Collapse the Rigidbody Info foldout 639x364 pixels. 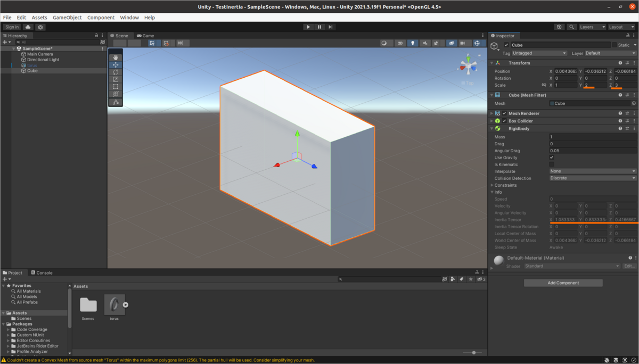pos(492,192)
